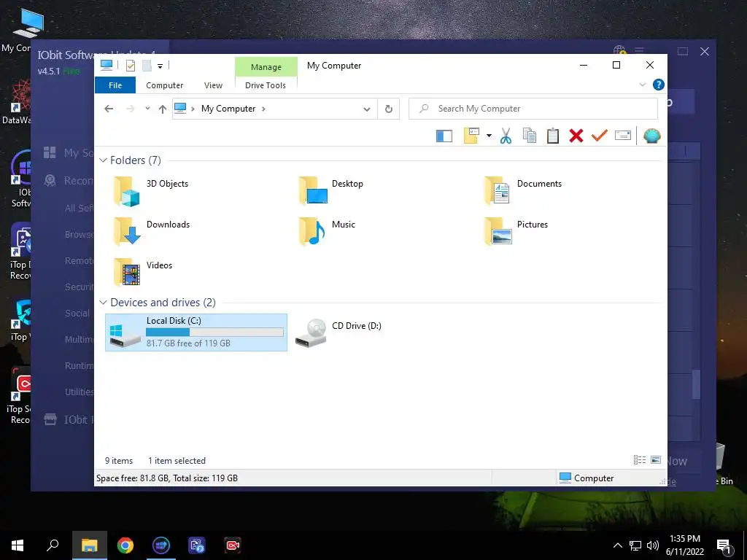Open the Drive Tools tab
Viewport: 747px width, 560px height.
coord(266,85)
